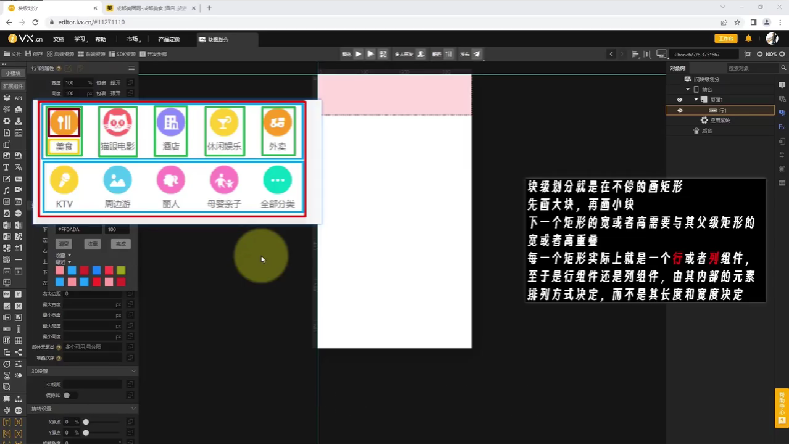Viewport: 789px width, 444px height.
Task: Click the Fx icon on the right strip
Action: click(781, 127)
